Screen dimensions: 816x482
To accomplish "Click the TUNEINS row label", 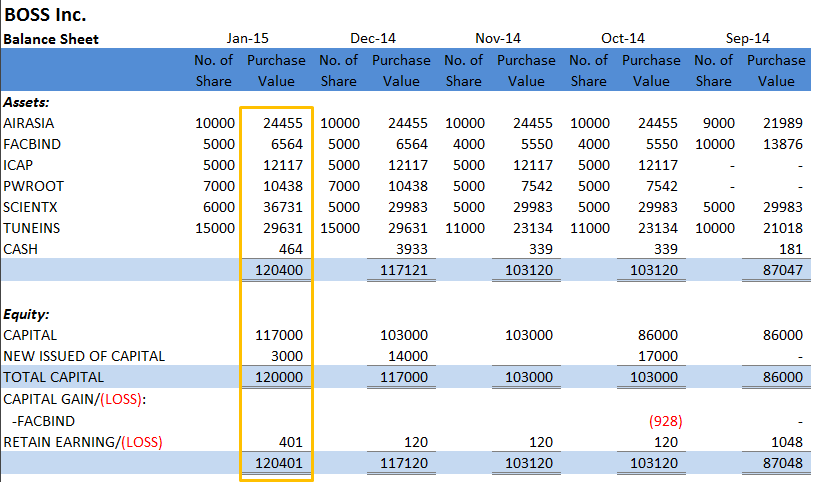I will (x=32, y=228).
